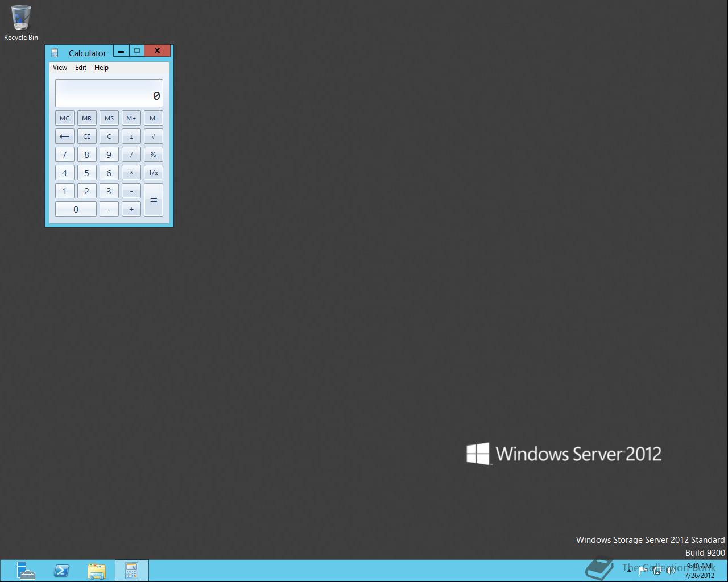Minimize the Calculator window
Image resolution: width=728 pixels, height=582 pixels.
point(121,51)
